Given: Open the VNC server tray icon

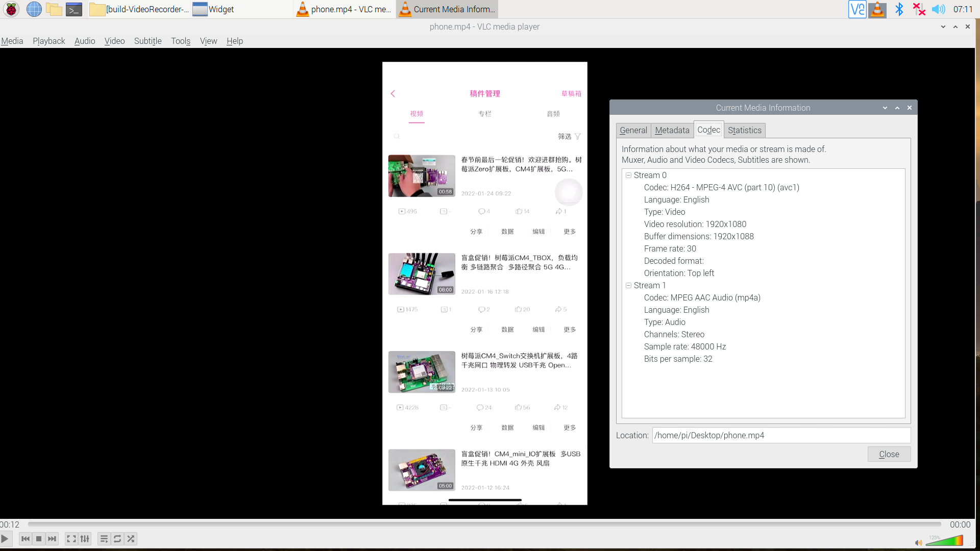Looking at the screenshot, I should (857, 9).
